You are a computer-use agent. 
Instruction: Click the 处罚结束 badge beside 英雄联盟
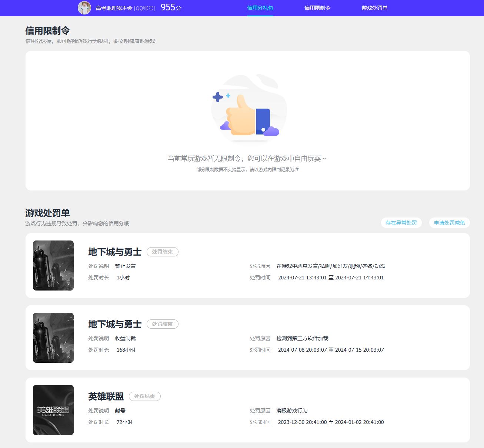tap(145, 396)
